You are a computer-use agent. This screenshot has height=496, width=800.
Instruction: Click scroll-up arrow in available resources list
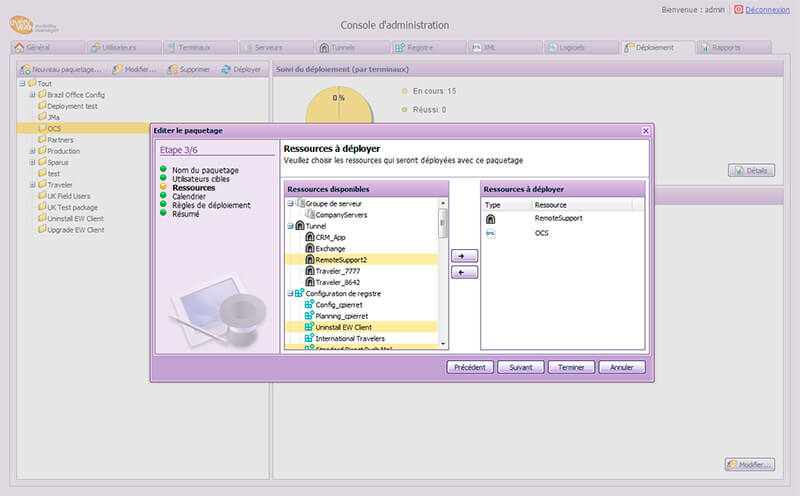442,203
